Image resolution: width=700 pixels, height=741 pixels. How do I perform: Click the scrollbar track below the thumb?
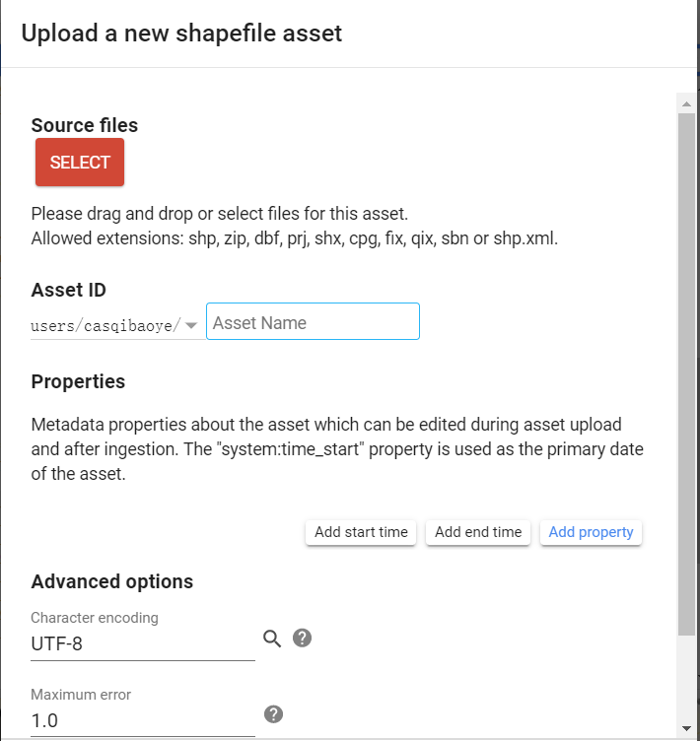[687, 678]
